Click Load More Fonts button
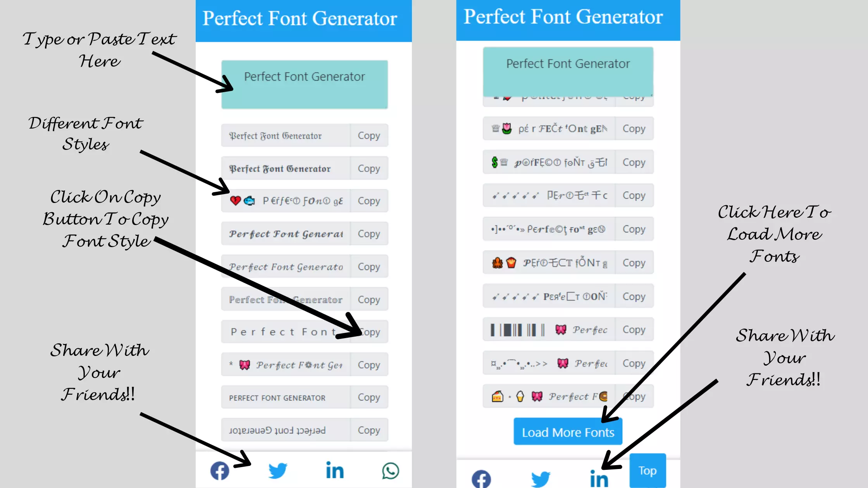The height and width of the screenshot is (488, 868). tap(568, 432)
